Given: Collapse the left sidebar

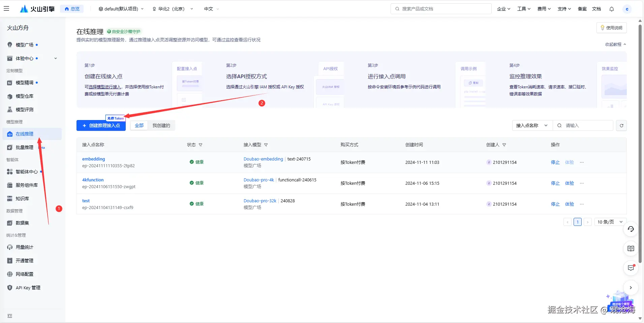Looking at the screenshot, I should coord(10,316).
